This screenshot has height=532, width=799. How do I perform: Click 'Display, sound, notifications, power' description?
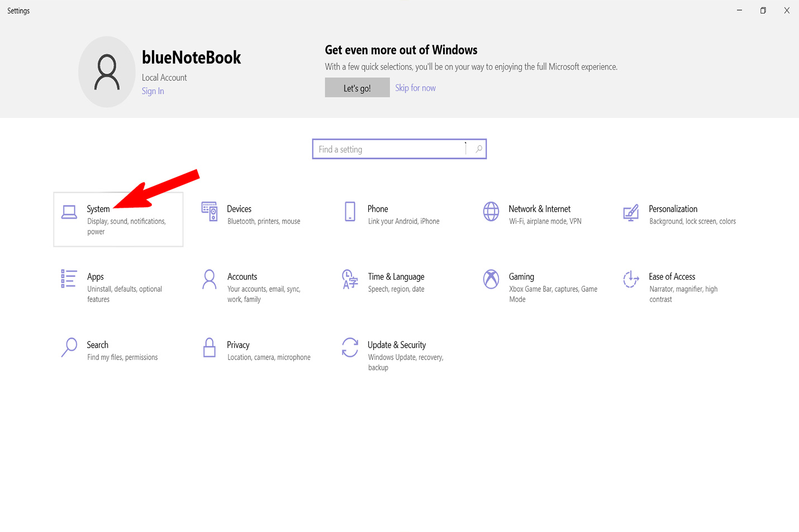[126, 227]
